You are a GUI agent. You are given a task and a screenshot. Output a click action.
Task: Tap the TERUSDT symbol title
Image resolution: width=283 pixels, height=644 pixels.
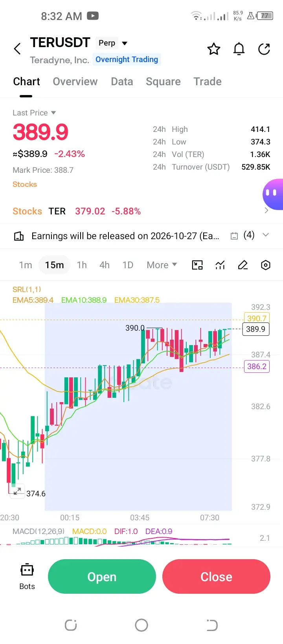(60, 42)
